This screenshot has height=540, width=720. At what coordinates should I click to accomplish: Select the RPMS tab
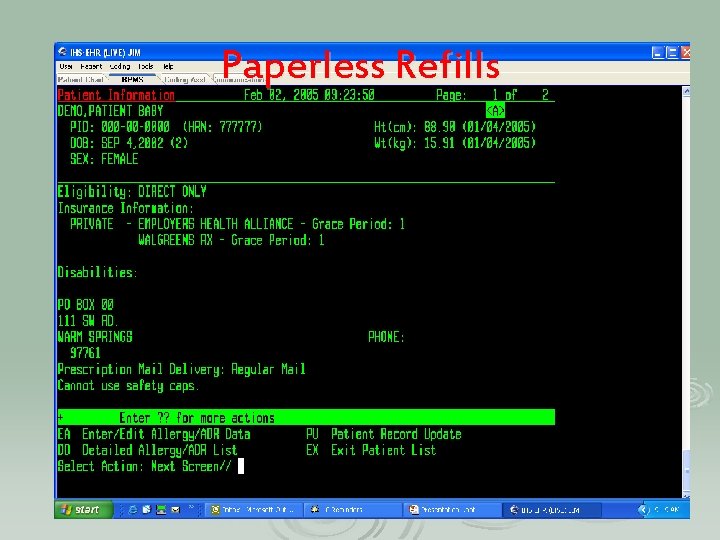coord(133,79)
